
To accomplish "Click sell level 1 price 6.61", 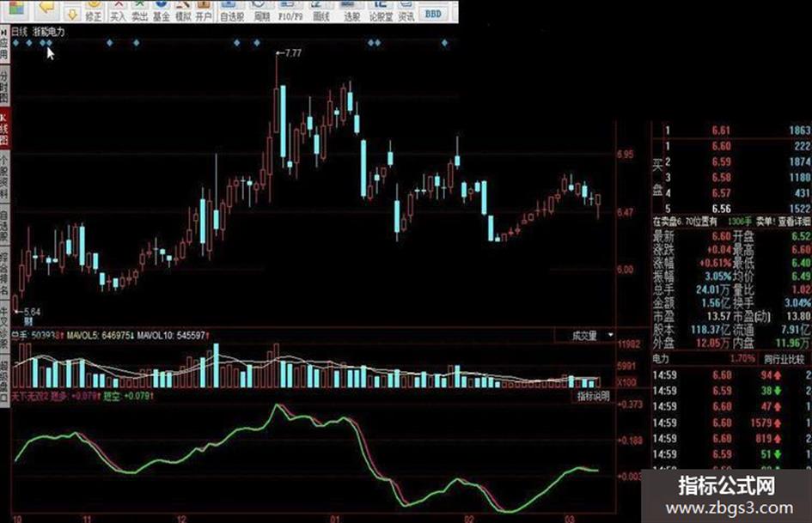I will tap(721, 131).
